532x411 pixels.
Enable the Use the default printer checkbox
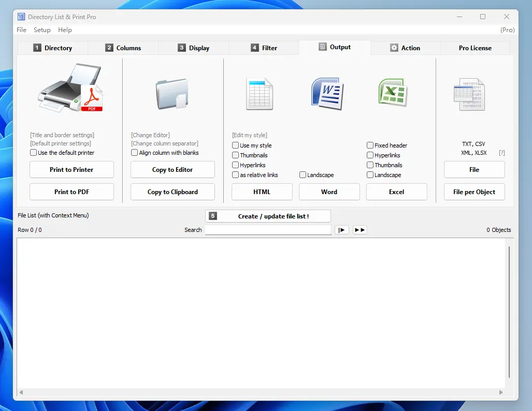[33, 153]
